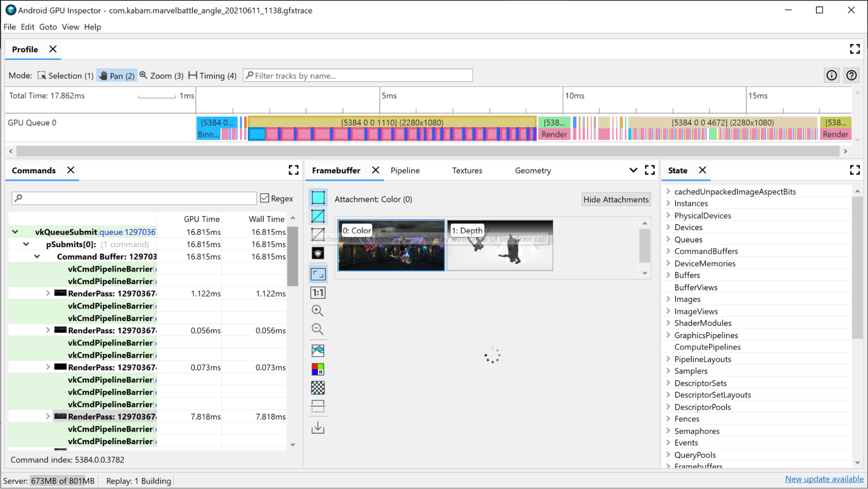Click the color channel filter icon
This screenshot has height=489, width=868.
[318, 369]
